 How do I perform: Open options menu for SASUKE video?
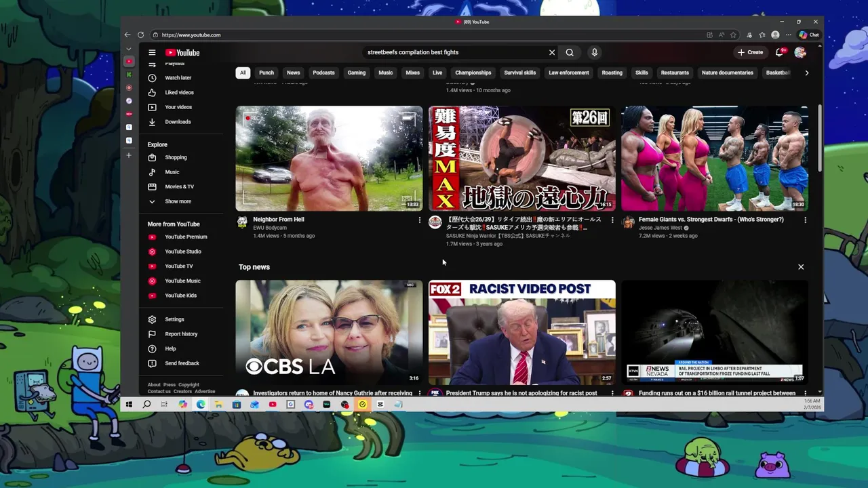(x=612, y=220)
